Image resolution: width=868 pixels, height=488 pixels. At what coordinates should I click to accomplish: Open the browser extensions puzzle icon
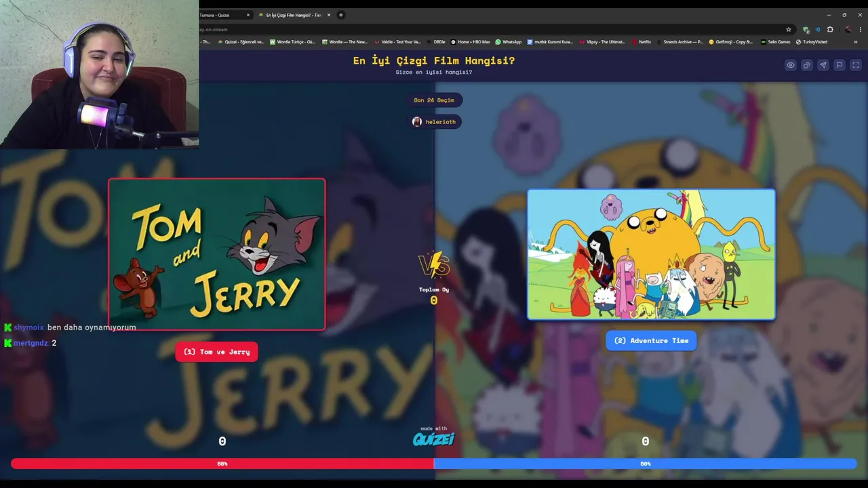pyautogui.click(x=830, y=30)
